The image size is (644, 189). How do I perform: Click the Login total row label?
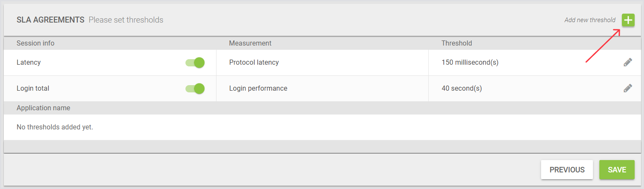(33, 89)
